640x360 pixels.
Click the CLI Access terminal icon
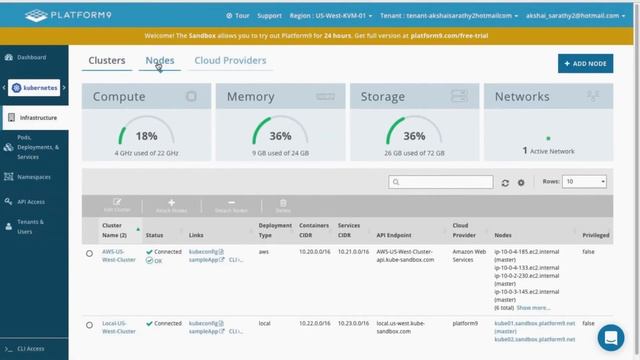[9, 349]
